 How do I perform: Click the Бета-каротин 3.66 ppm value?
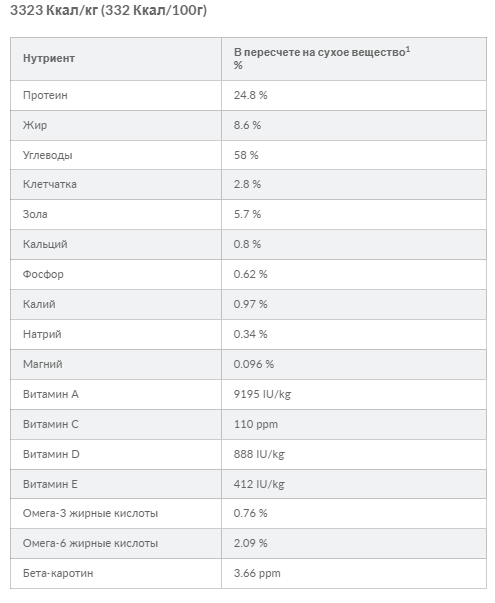(257, 573)
